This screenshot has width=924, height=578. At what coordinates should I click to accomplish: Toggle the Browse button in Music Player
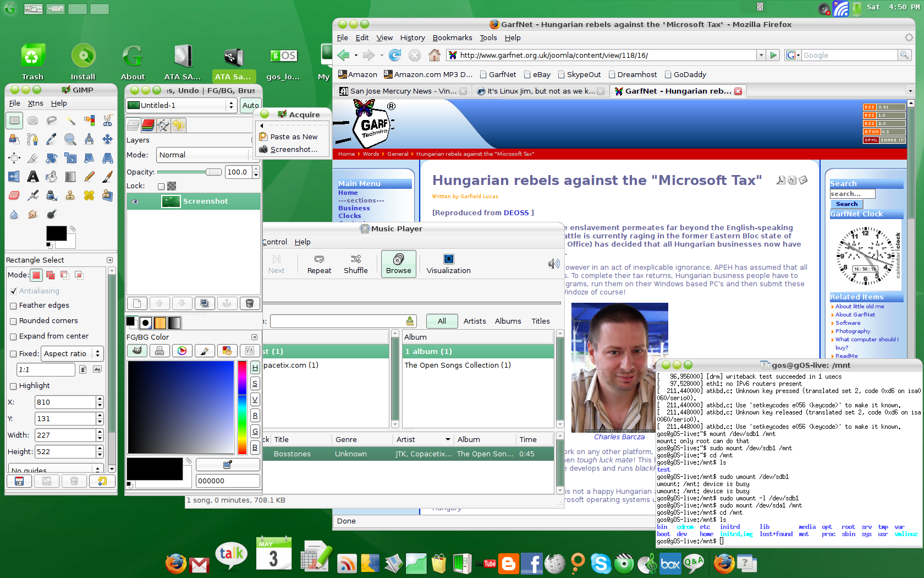coord(399,264)
